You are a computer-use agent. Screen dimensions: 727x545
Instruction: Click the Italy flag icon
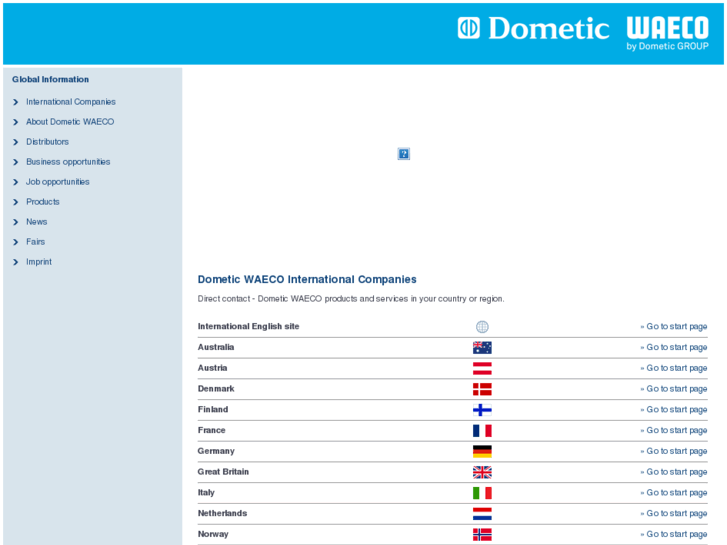(482, 493)
